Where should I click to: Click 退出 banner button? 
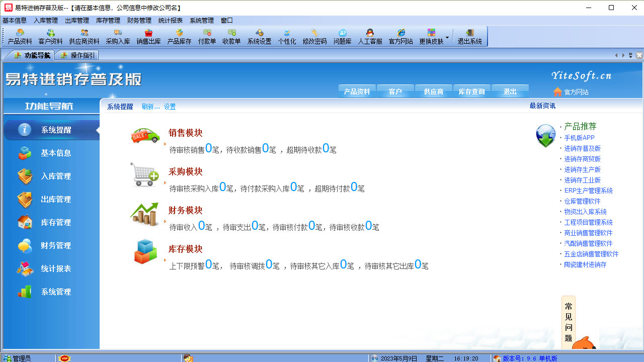tap(510, 92)
